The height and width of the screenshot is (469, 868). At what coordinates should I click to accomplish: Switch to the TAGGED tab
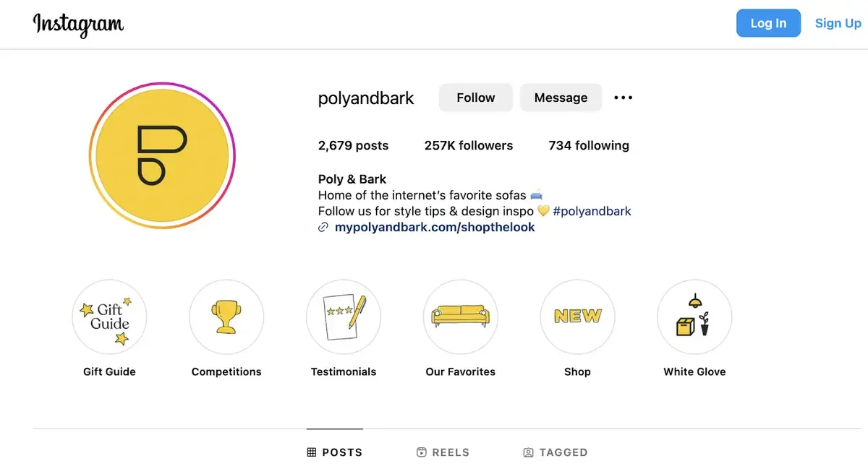[556, 452]
